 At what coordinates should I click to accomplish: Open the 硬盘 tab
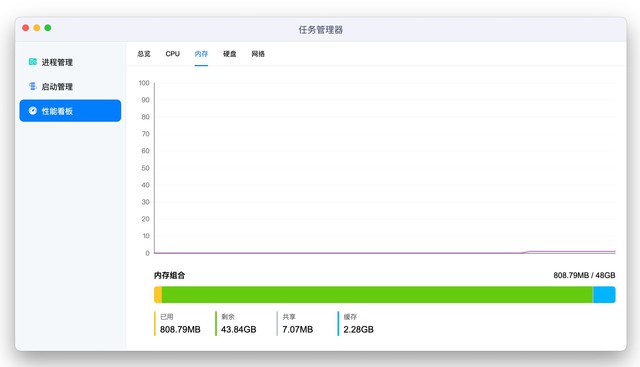tap(230, 54)
